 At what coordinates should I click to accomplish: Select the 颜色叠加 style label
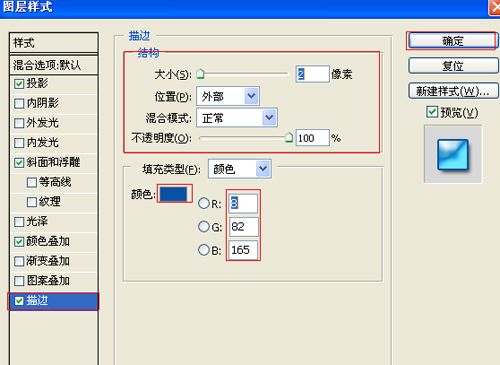pos(48,241)
